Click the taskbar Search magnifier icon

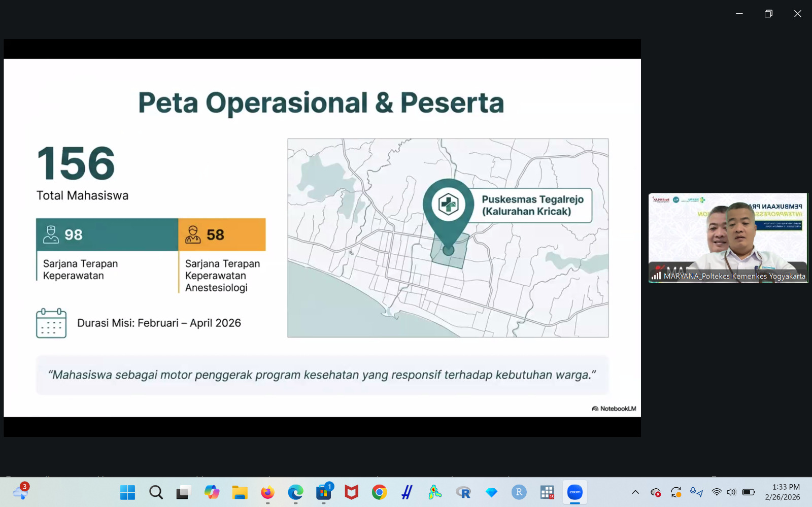pos(156,492)
